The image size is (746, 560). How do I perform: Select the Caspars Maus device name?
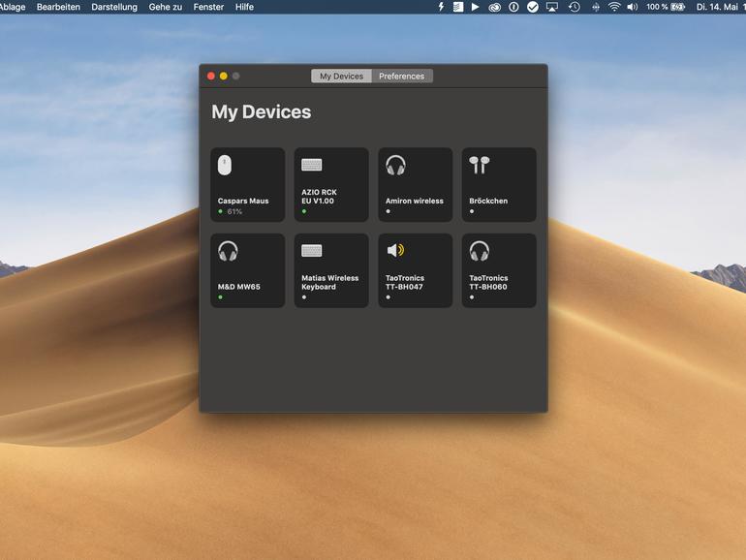pos(243,201)
